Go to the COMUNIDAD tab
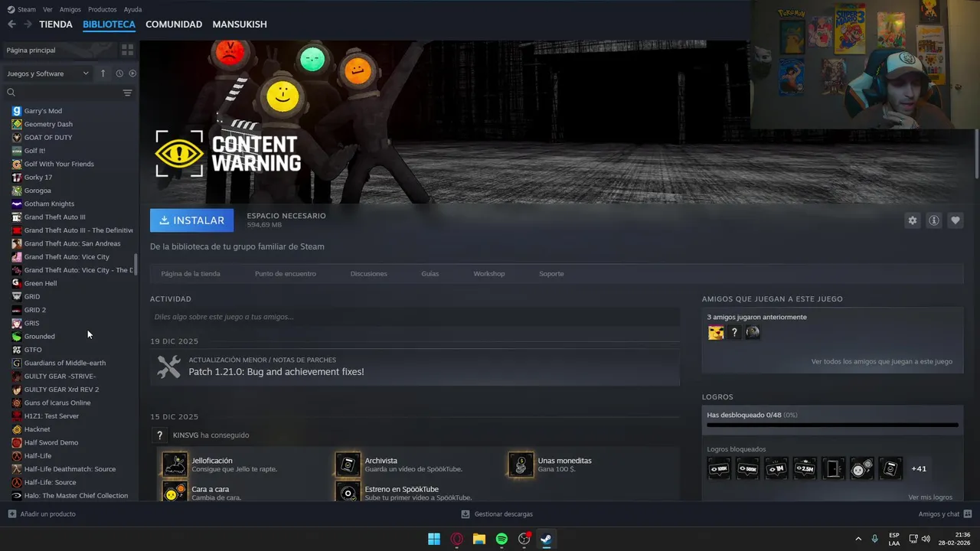980x551 pixels. point(174,24)
